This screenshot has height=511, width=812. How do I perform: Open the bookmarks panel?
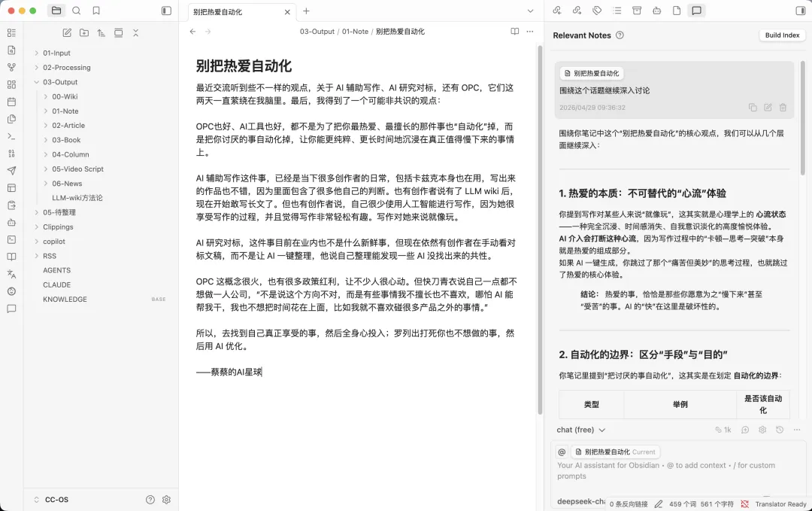[x=96, y=11]
